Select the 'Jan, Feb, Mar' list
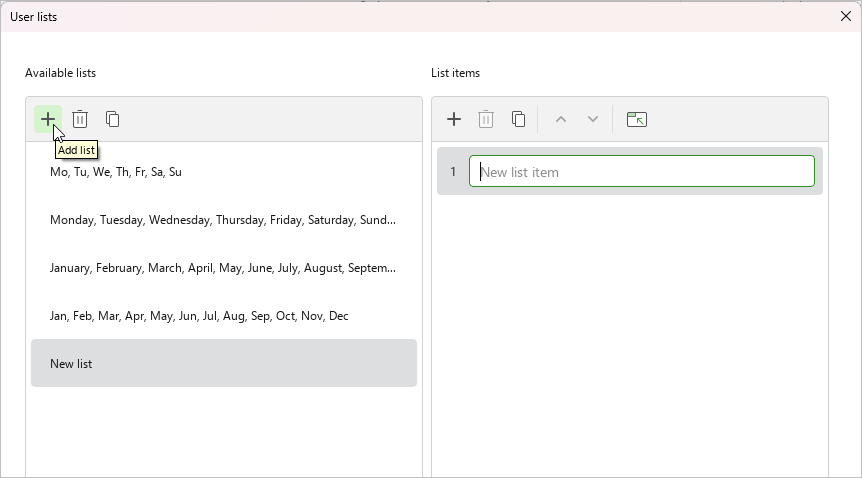Screen dimensions: 862x478 tap(224, 315)
